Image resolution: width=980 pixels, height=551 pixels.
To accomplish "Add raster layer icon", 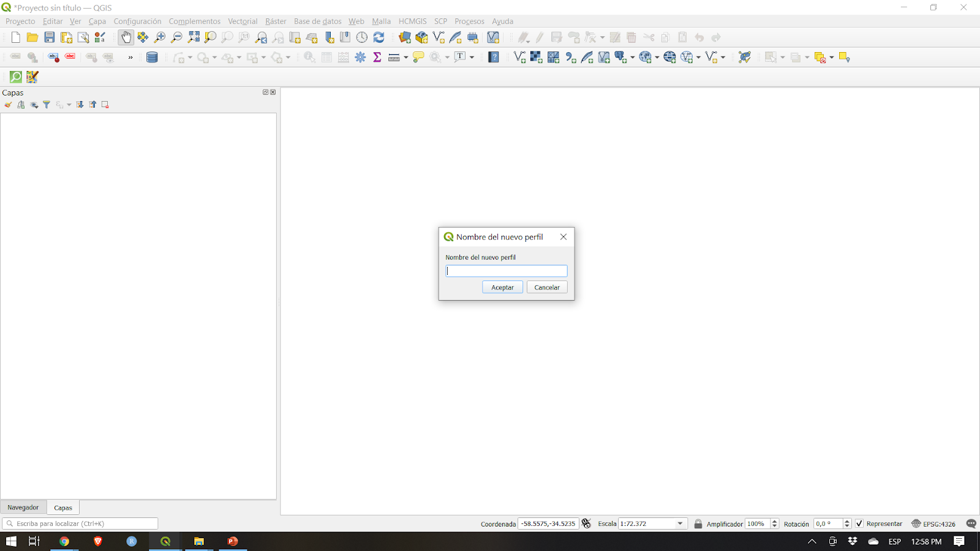I will tap(536, 57).
